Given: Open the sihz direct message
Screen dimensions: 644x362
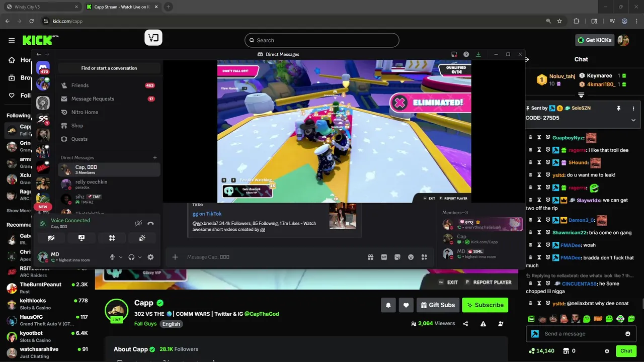Looking at the screenshot, I should (x=109, y=199).
